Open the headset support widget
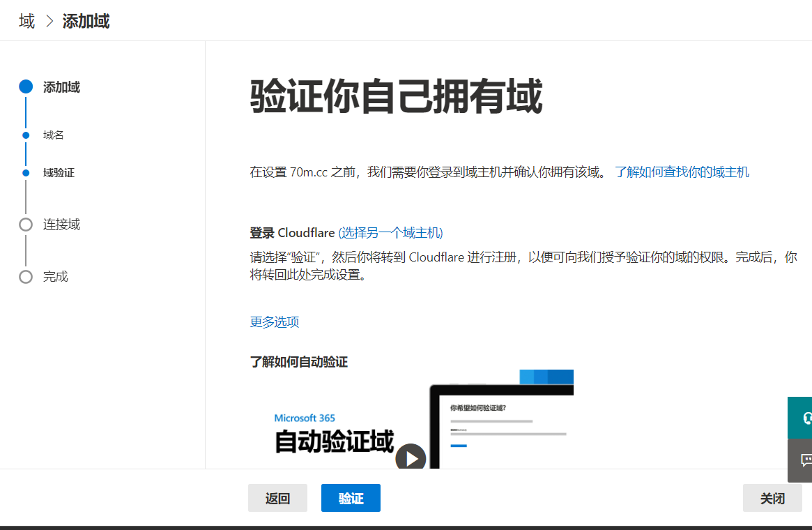 pyautogui.click(x=802, y=418)
